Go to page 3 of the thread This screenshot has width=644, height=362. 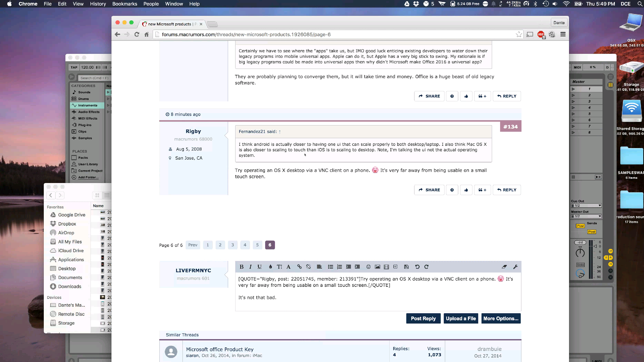[x=233, y=245]
